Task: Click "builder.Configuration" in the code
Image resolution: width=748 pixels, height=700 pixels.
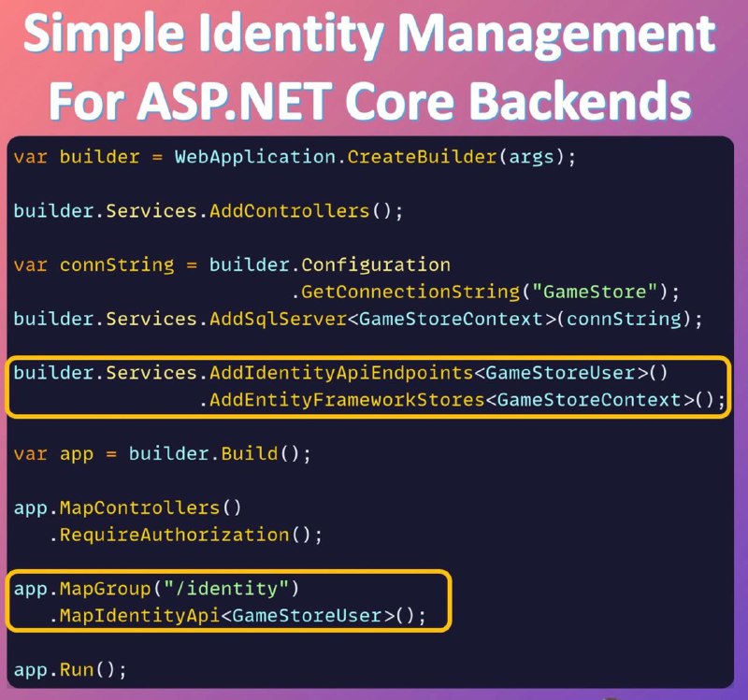Action: 330,265
